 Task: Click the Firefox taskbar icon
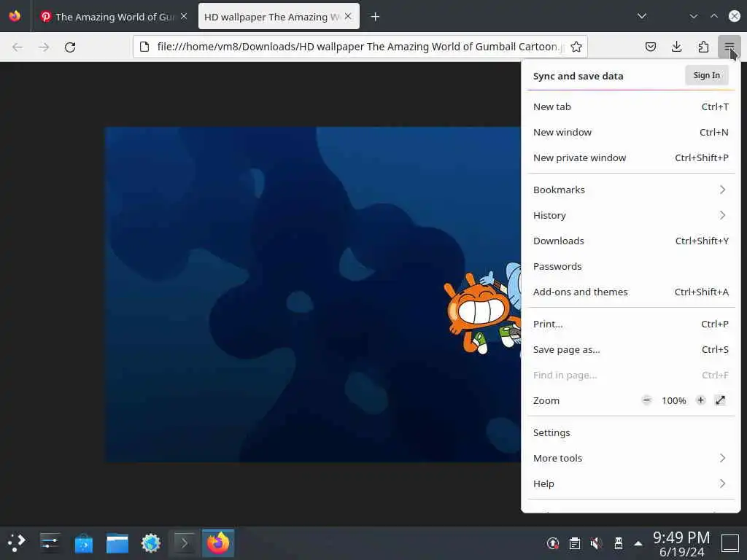217,542
